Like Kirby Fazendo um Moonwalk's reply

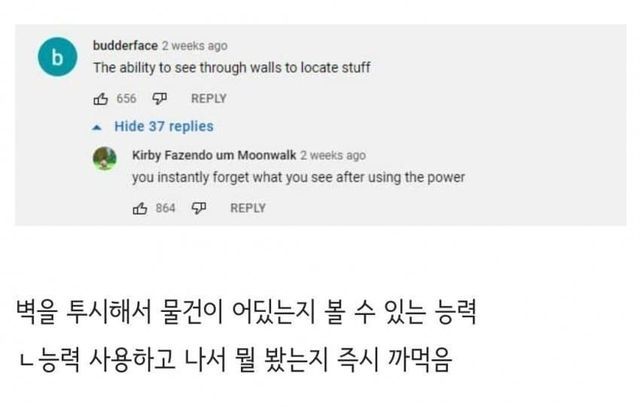pos(140,208)
